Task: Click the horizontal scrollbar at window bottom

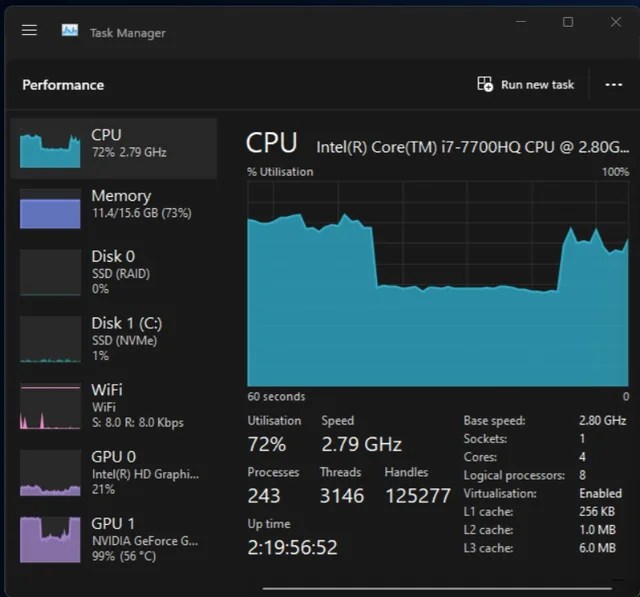Action: point(437,588)
